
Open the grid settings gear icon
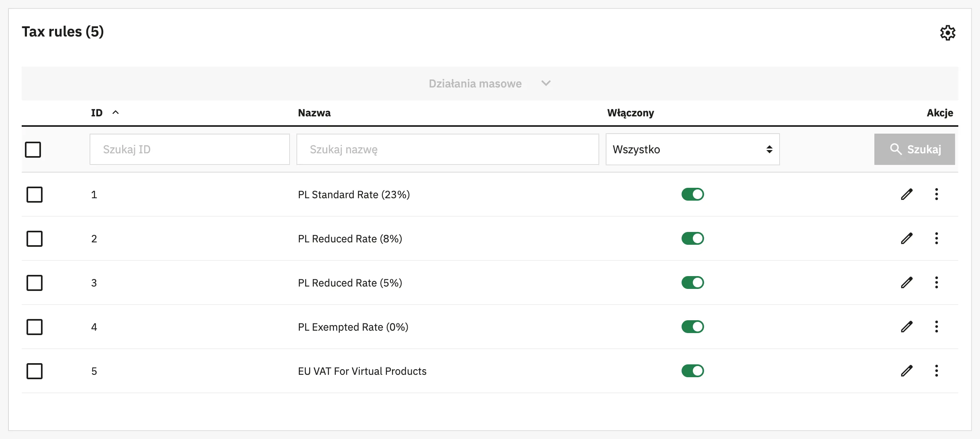pyautogui.click(x=947, y=33)
